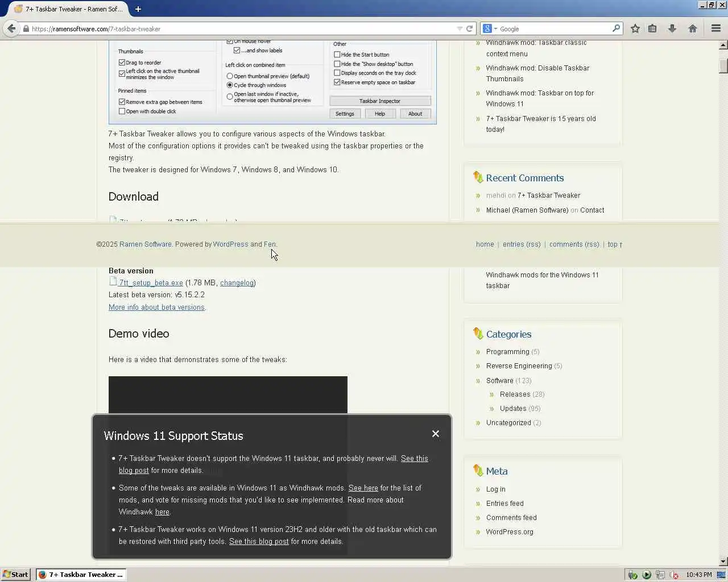Click the green play tray icon
Image resolution: width=728 pixels, height=582 pixels.
647,575
